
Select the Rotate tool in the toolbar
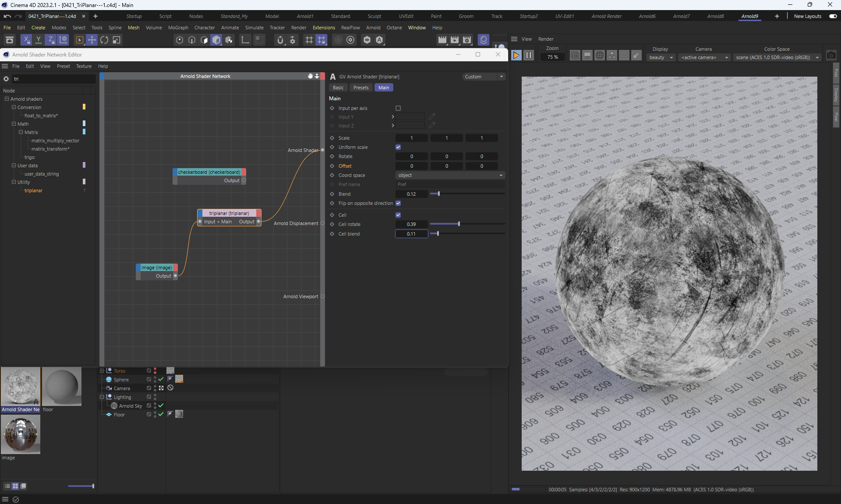pos(104,40)
